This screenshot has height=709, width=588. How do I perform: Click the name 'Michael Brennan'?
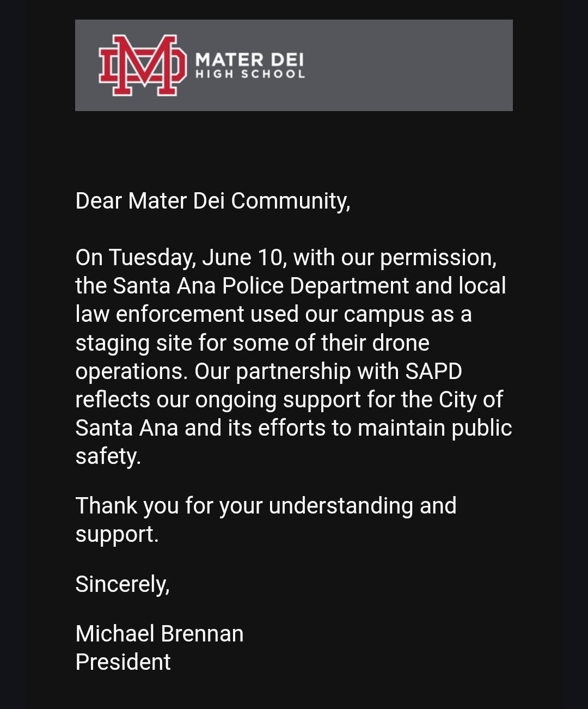160,634
